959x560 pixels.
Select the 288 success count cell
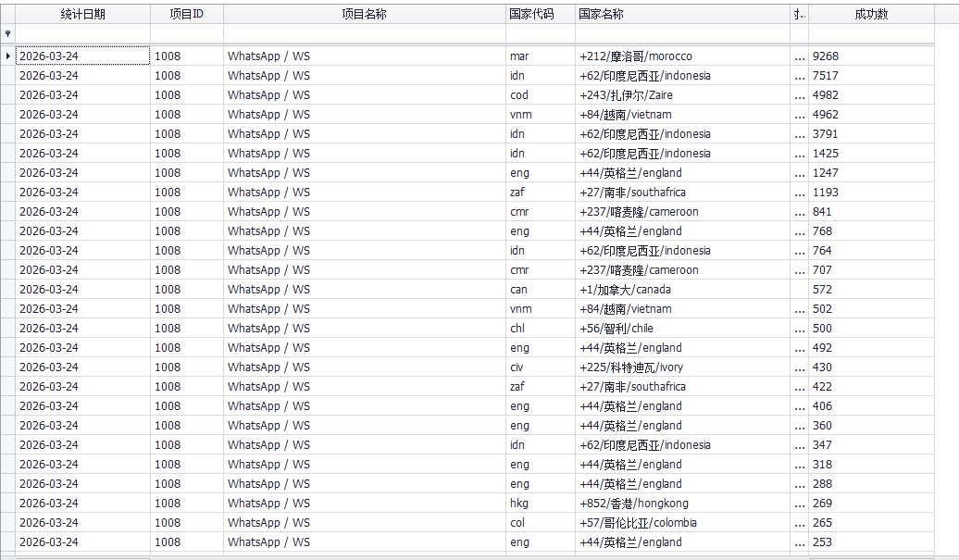[x=871, y=483]
